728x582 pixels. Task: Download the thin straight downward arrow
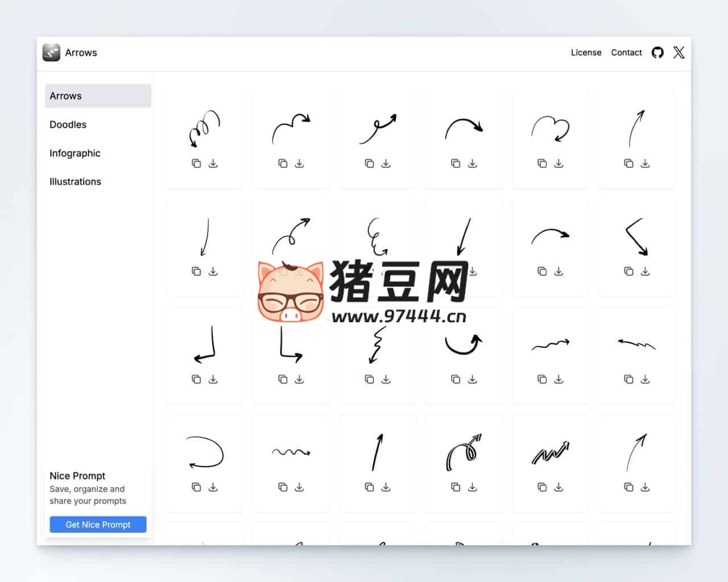[213, 271]
